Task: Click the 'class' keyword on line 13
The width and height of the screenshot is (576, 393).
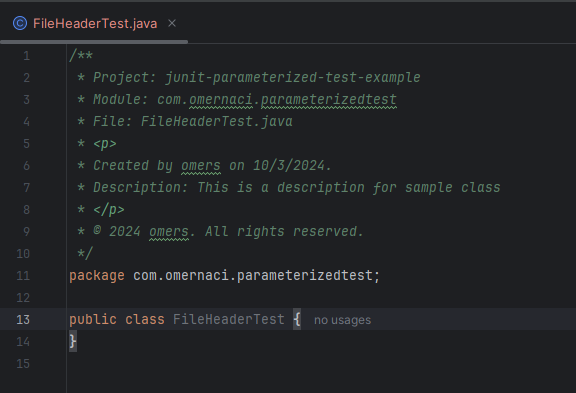Action: tap(145, 319)
